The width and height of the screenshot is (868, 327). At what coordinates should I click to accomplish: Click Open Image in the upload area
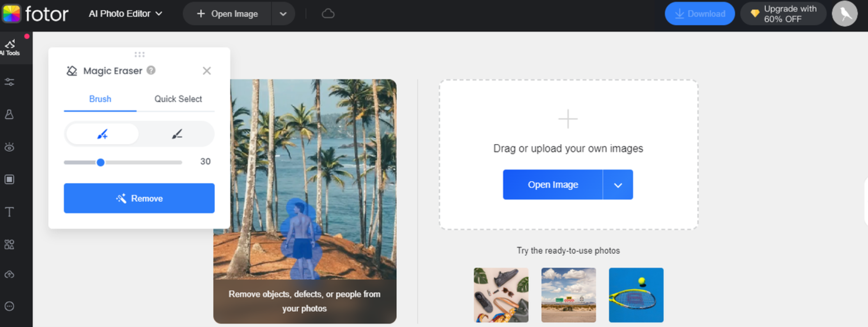click(553, 185)
